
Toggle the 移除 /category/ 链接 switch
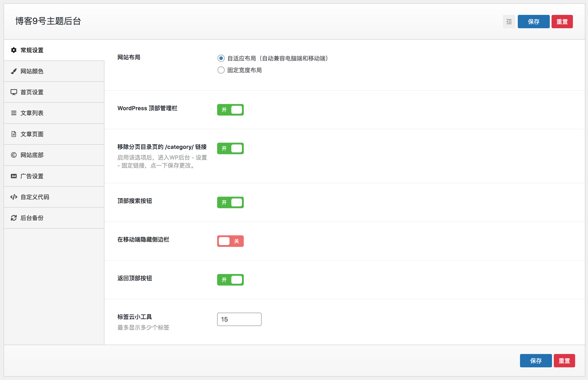point(230,148)
